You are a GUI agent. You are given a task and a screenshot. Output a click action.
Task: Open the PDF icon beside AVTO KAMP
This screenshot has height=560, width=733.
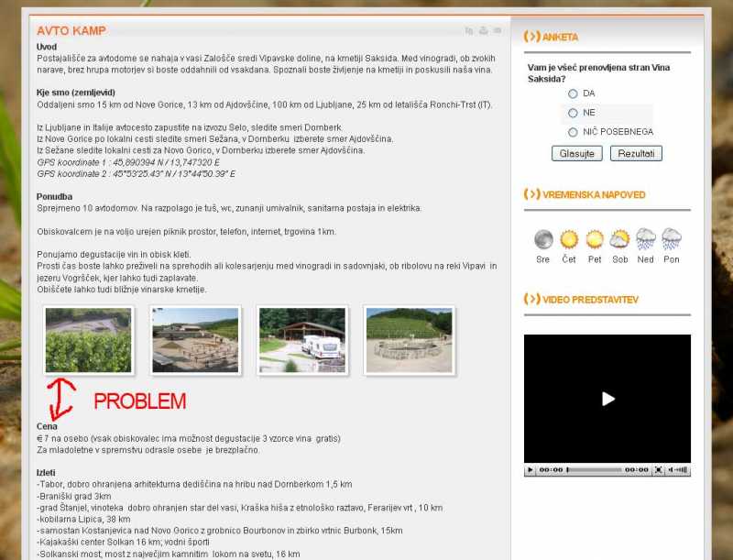pos(469,31)
